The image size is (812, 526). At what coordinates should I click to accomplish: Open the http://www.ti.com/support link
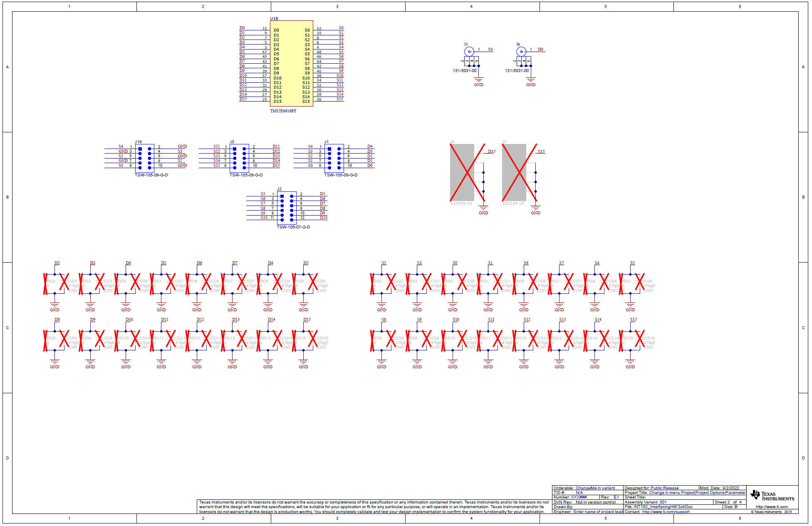coord(666,512)
